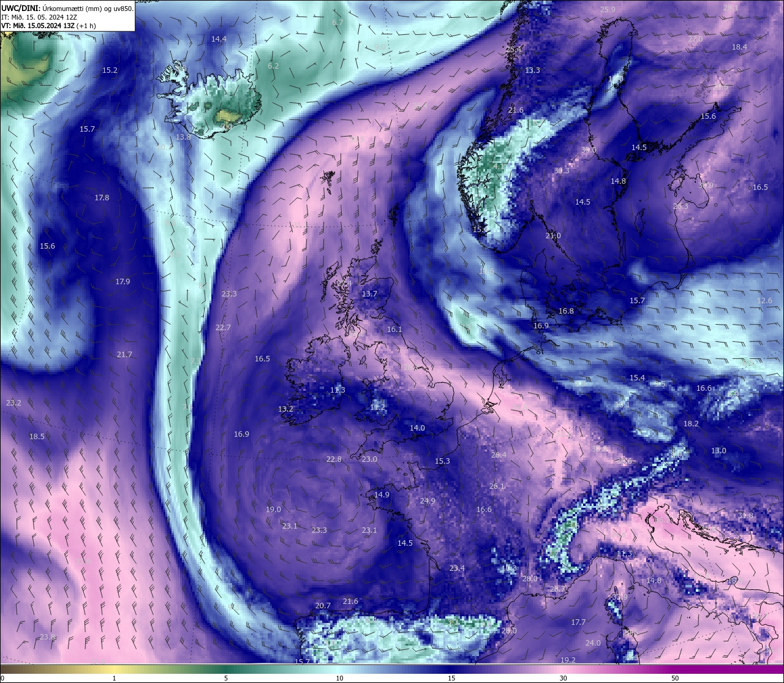This screenshot has width=784, height=683.
Task: Click the '16.1' value over northern England
Action: [x=394, y=329]
